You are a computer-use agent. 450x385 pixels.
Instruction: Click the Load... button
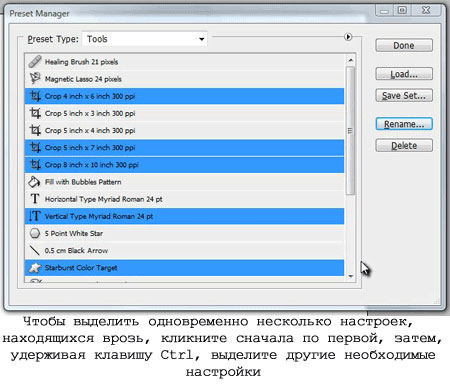point(404,74)
